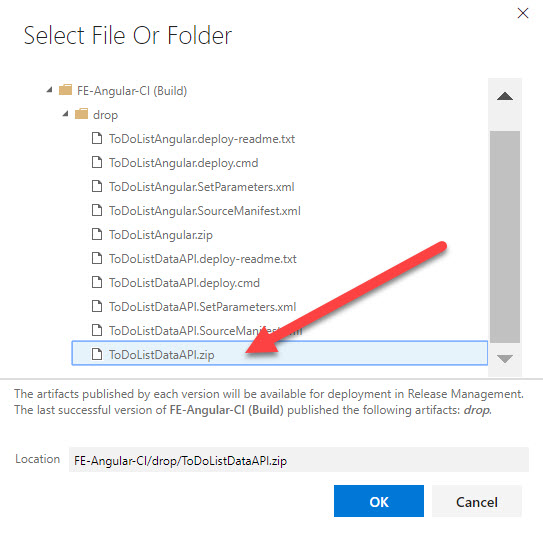Click the scroll down arrow
Viewport: 543px width, 534px height.
pyautogui.click(x=505, y=359)
